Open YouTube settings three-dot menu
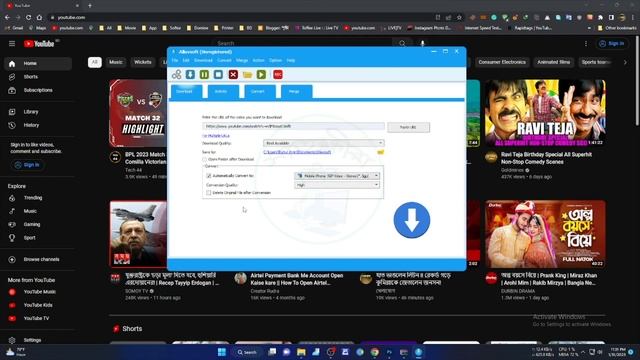 586,44
